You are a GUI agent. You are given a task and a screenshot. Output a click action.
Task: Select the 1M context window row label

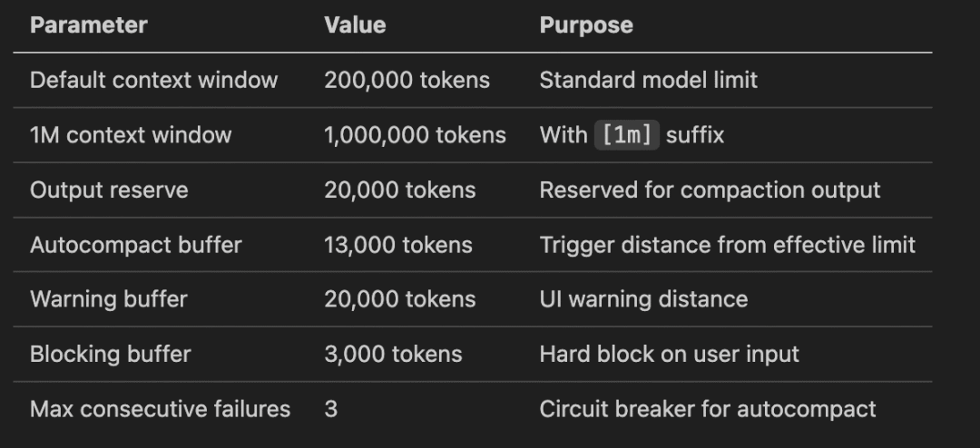pyautogui.click(x=131, y=135)
